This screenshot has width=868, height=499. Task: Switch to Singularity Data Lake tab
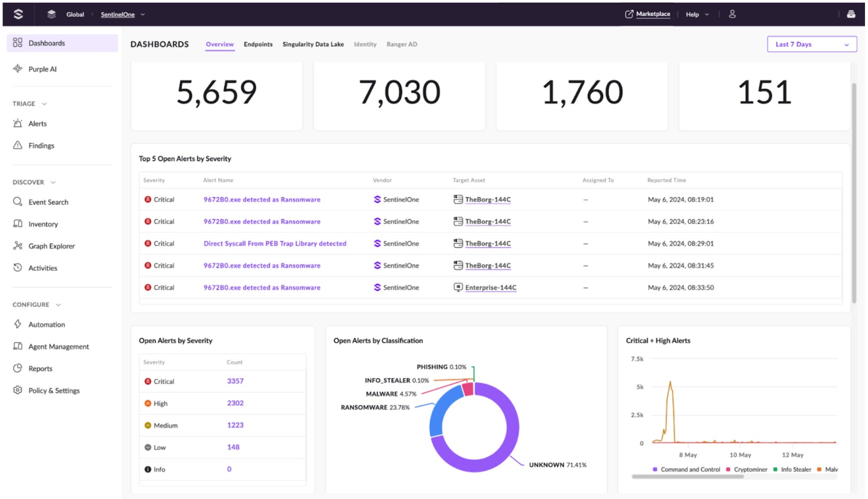click(313, 44)
